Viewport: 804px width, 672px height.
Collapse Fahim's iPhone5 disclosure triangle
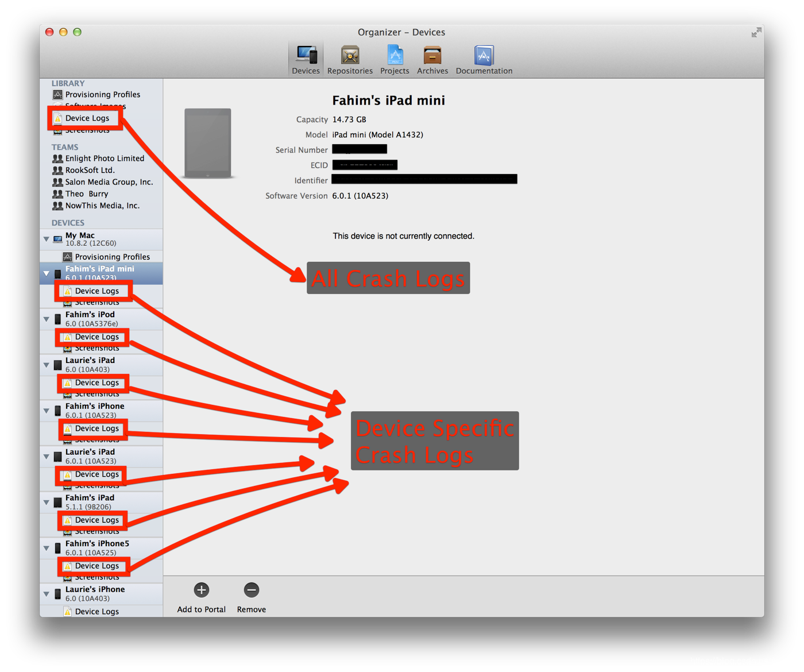tap(46, 548)
